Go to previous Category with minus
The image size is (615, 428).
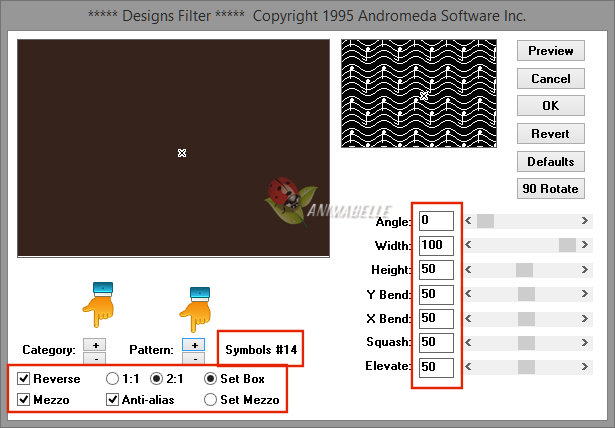pyautogui.click(x=95, y=358)
